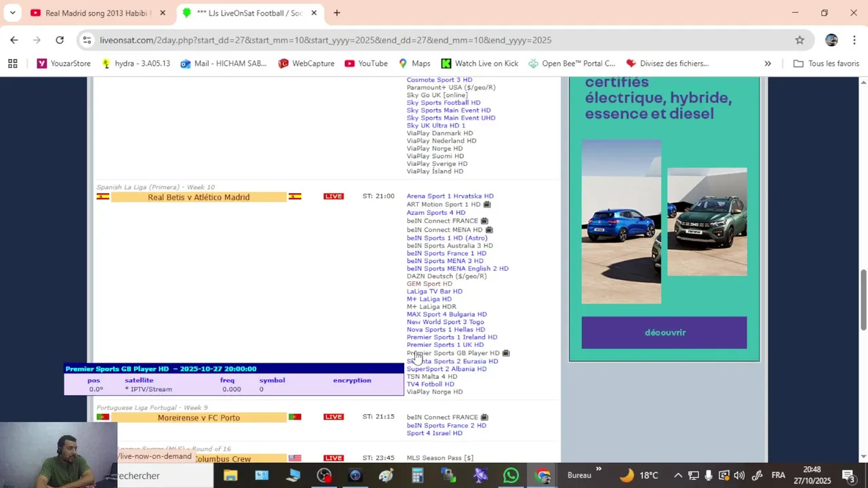Open Divisez des fichiers bookmark

667,63
